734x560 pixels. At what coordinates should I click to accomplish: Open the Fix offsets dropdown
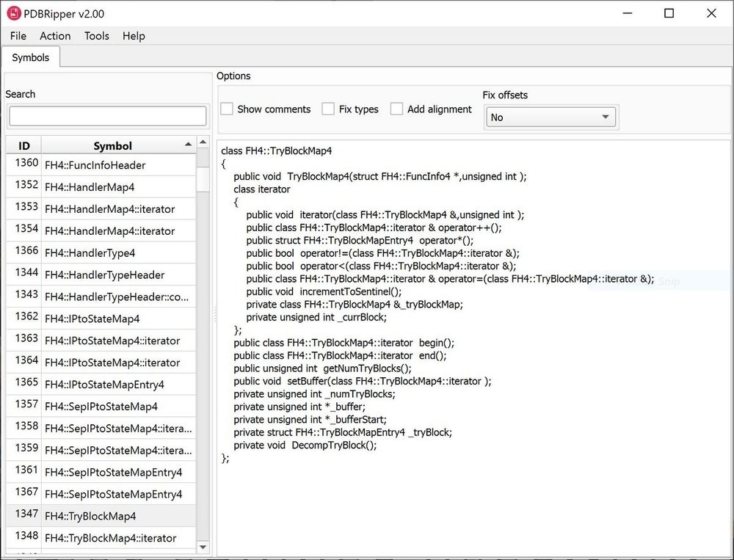click(550, 117)
